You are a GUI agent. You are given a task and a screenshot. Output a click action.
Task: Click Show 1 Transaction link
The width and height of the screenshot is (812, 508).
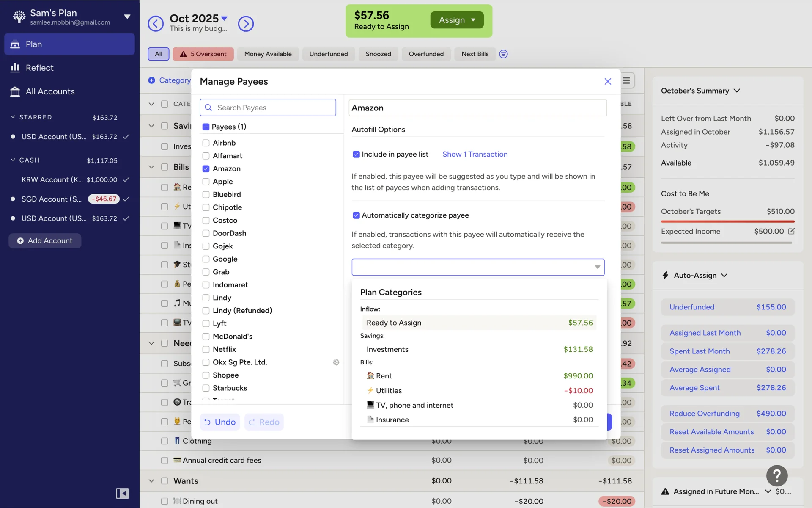coord(475,154)
